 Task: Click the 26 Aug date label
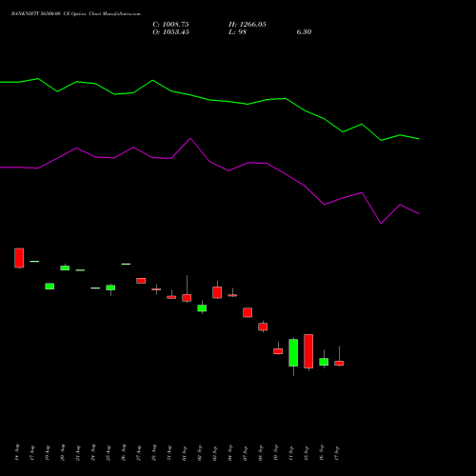[124, 452]
